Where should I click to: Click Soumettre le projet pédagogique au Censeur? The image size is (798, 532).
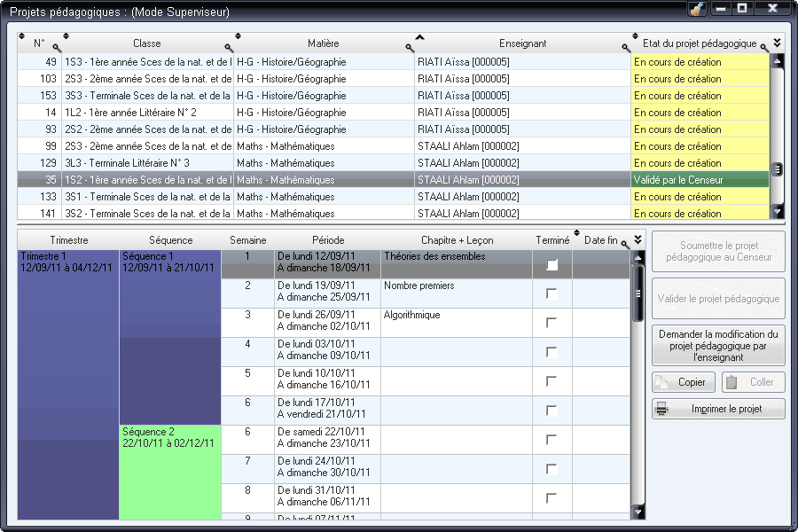point(718,252)
